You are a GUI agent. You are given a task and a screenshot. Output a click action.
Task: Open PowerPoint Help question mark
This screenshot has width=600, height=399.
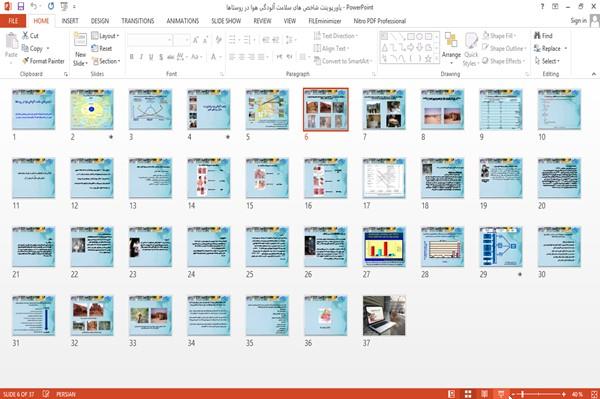[542, 7]
